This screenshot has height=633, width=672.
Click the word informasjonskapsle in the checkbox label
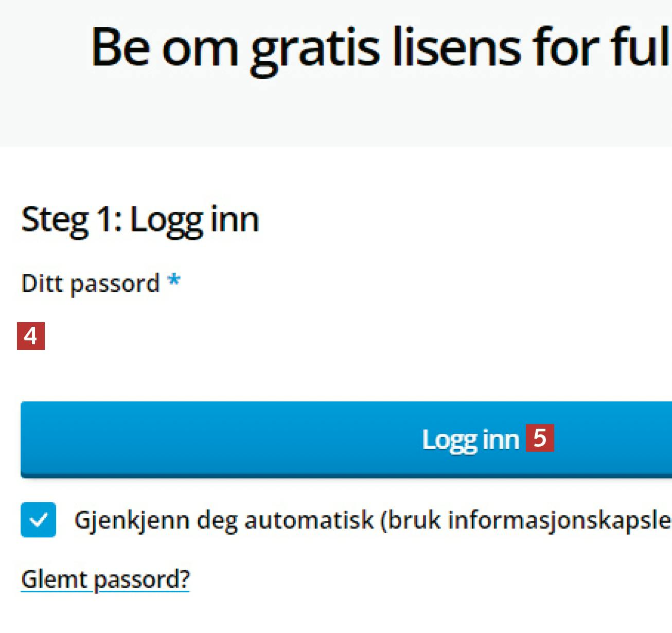560,520
